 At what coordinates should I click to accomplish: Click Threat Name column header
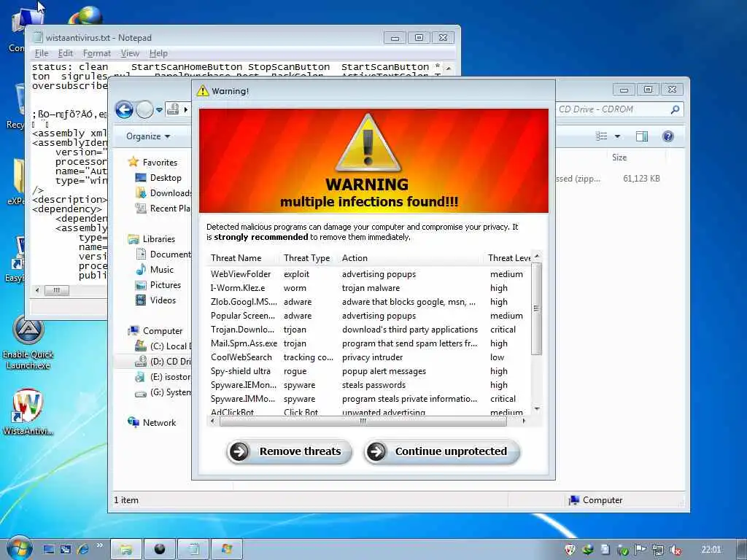(x=236, y=258)
